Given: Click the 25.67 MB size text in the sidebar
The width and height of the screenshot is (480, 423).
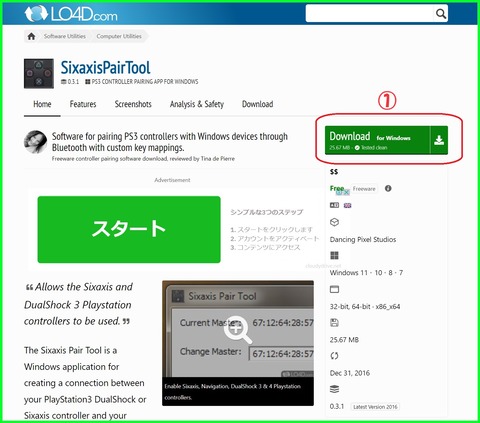Looking at the screenshot, I should 344,340.
